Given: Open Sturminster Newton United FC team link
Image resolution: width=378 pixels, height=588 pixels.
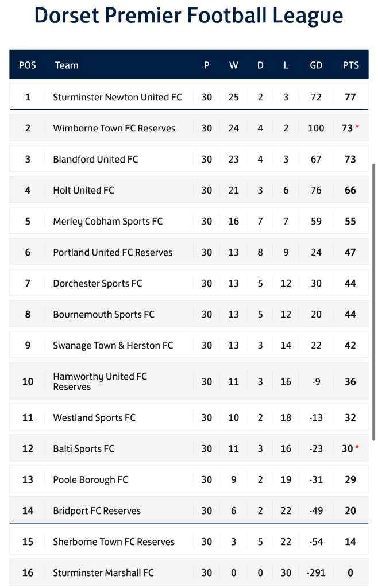Looking at the screenshot, I should [117, 97].
